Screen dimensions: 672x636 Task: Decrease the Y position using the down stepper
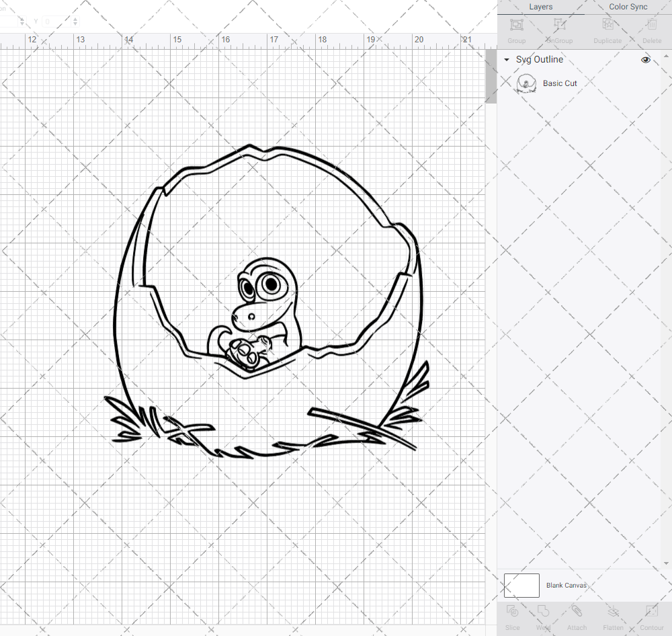[74, 25]
